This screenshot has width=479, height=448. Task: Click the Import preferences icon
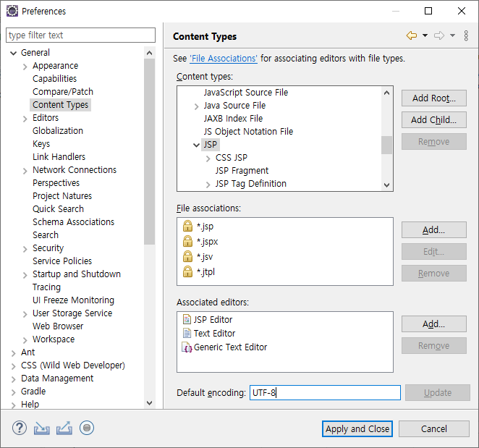click(41, 428)
